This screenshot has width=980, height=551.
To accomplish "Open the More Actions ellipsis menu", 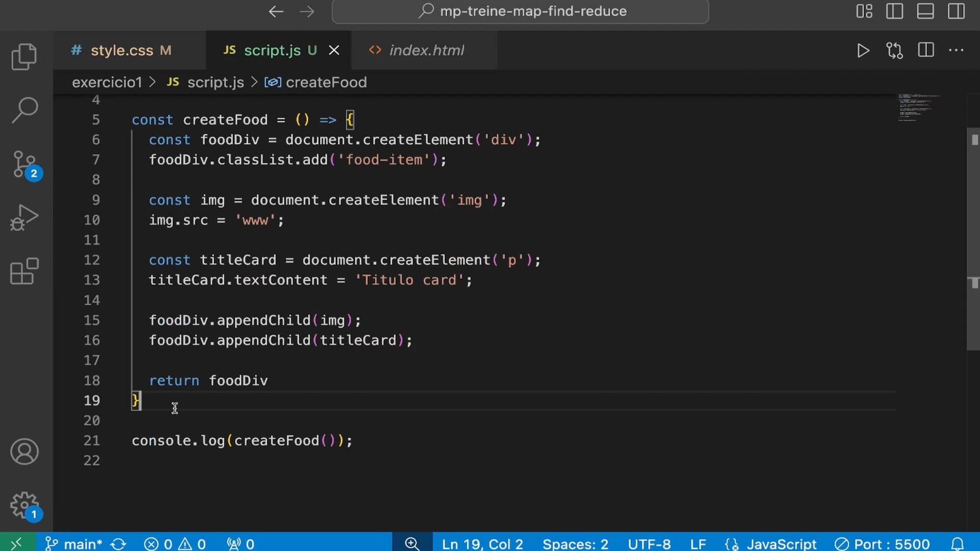I will [x=956, y=51].
